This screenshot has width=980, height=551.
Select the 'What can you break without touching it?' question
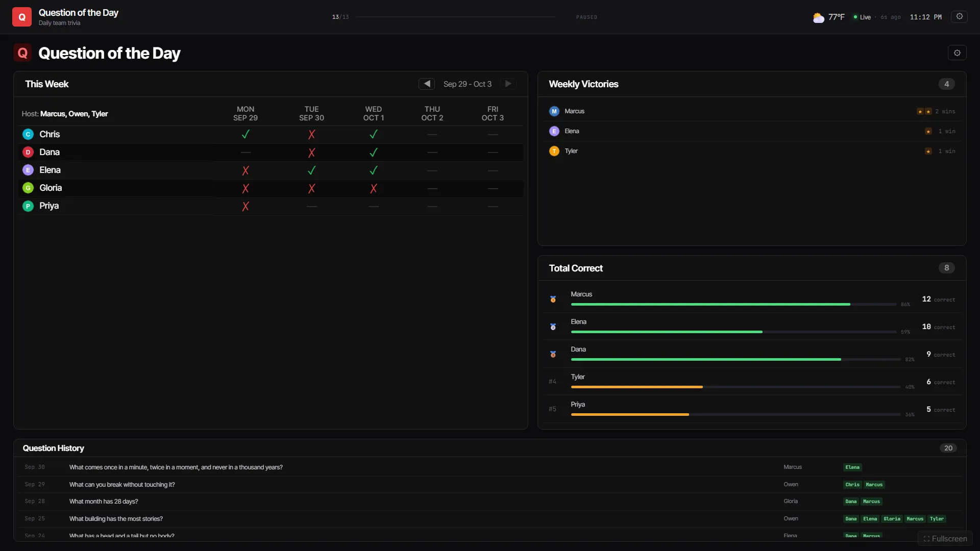[x=122, y=485]
